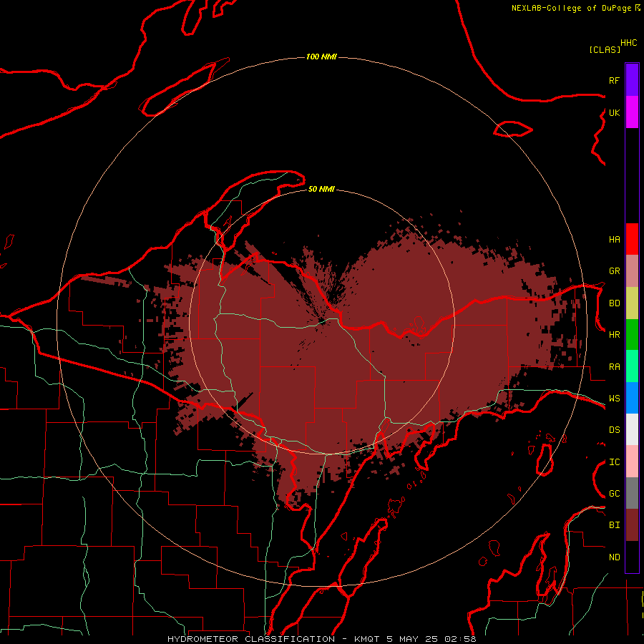Click the 50 NMI range ring label

(321, 189)
